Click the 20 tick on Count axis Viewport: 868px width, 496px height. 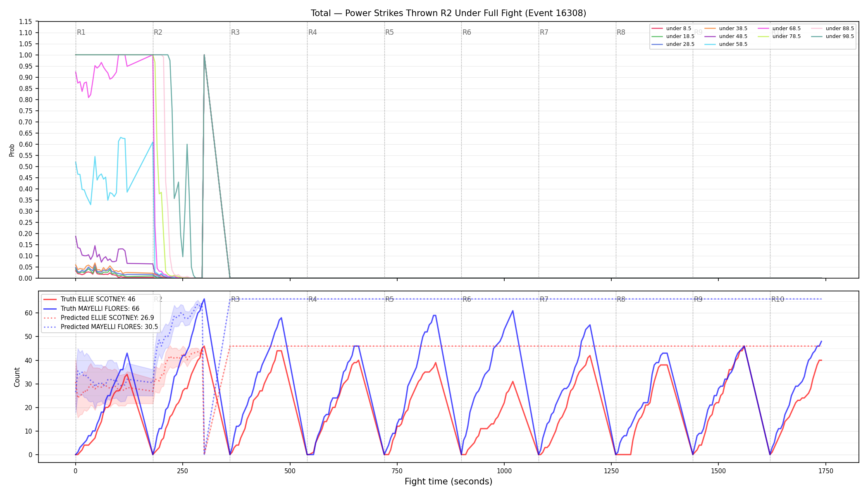(29, 408)
